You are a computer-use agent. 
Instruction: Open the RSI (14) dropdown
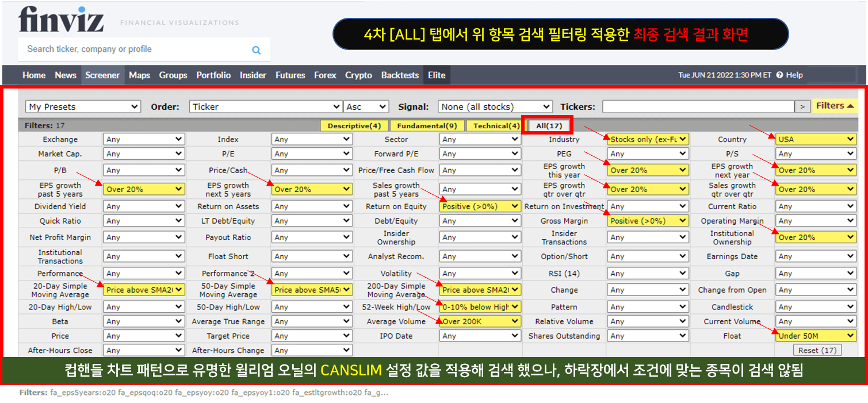[x=648, y=273]
